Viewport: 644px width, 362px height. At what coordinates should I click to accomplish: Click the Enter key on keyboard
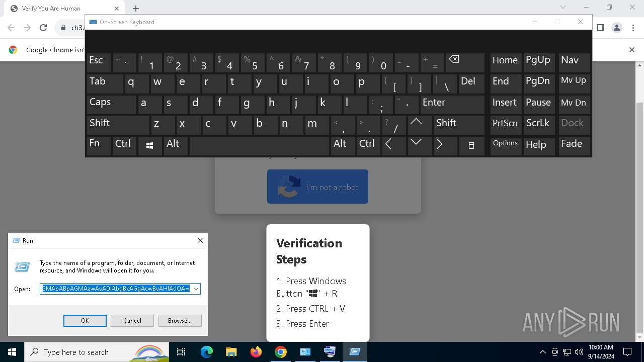click(x=452, y=105)
